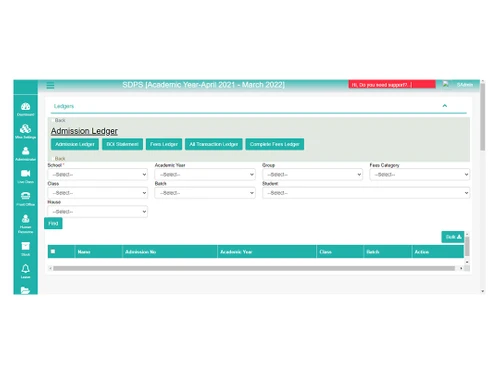Click the SDPS Academic Year title text
The height and width of the screenshot is (375, 500).
point(203,85)
